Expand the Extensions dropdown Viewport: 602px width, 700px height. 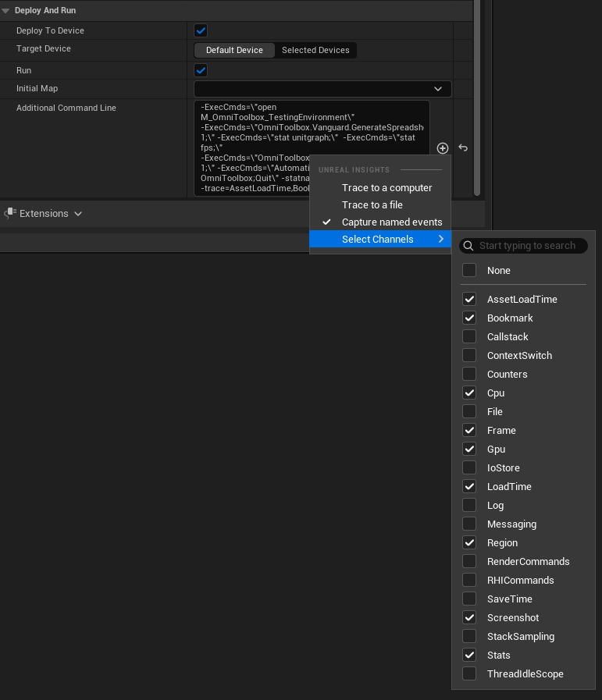pyautogui.click(x=77, y=214)
